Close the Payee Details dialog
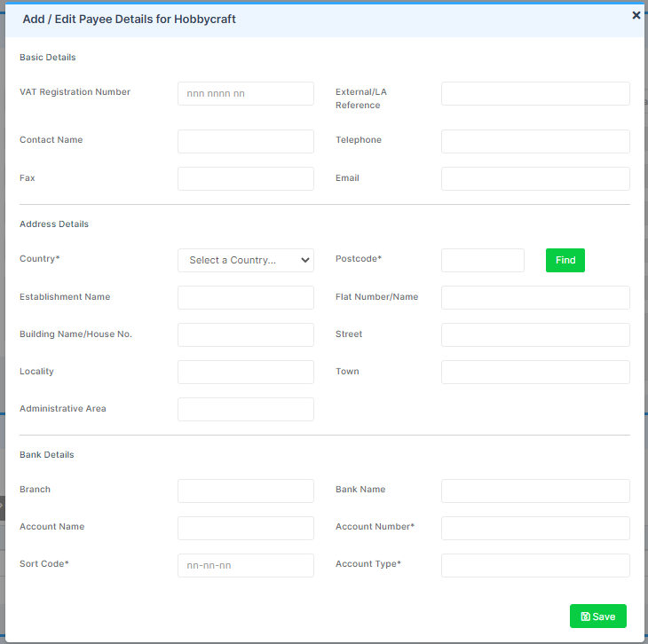Viewport: 648px width, 644px height. tap(636, 15)
